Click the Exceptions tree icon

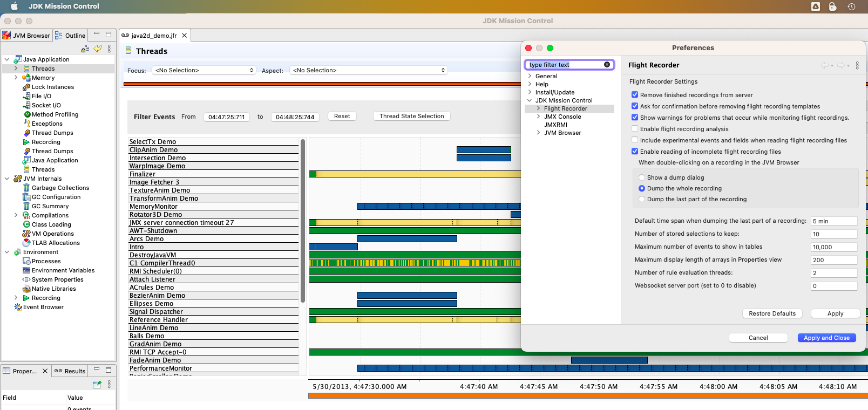click(x=27, y=124)
